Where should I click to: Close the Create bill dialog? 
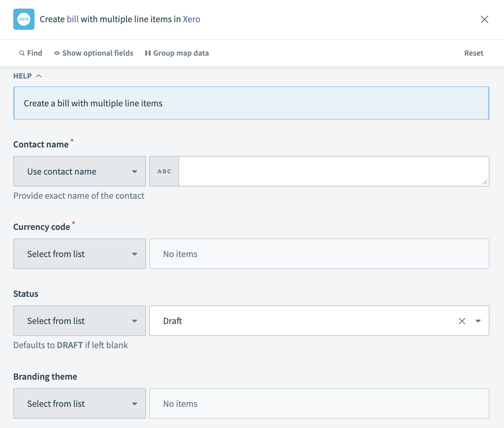[x=484, y=20]
